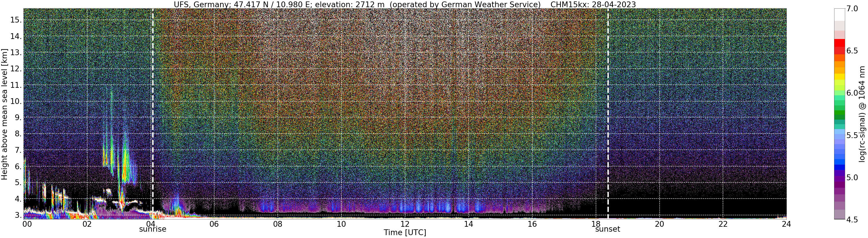Click the '24' time tick label
868x238 pixels.
tap(786, 224)
